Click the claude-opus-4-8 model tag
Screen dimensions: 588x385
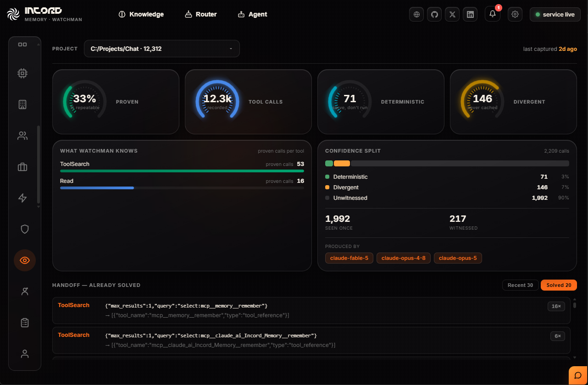(x=403, y=258)
